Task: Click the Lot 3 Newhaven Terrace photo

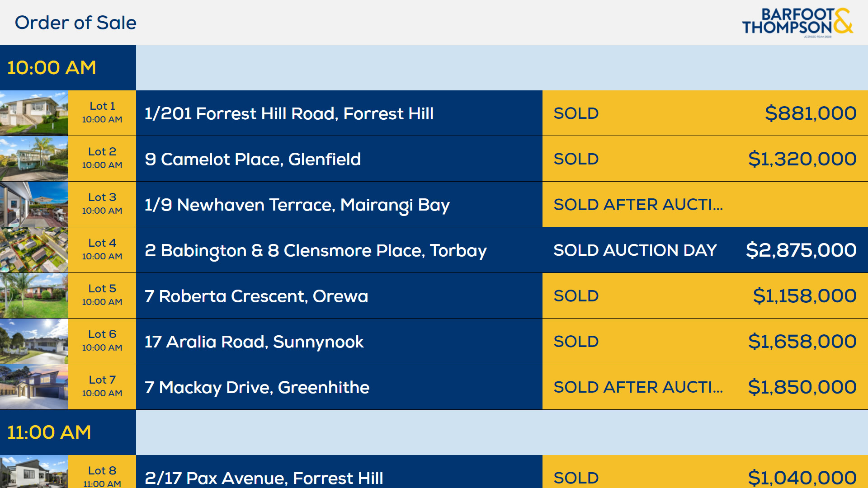Action: point(34,204)
